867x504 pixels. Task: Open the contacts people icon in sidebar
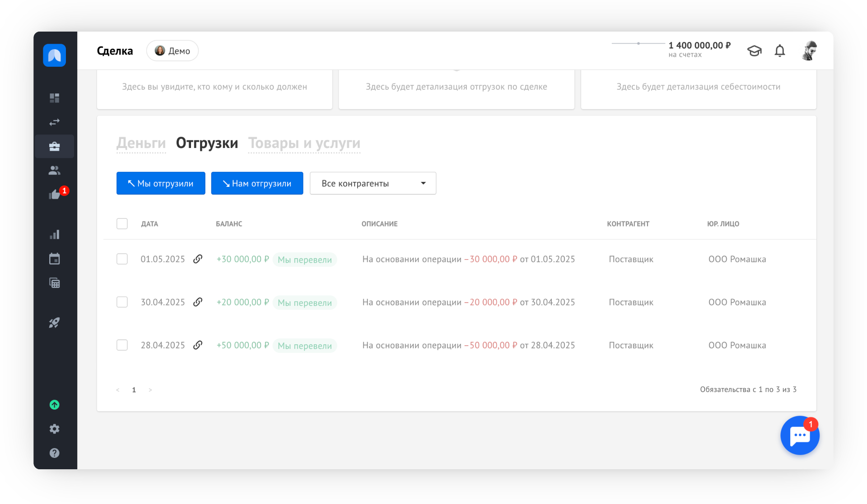[55, 170]
